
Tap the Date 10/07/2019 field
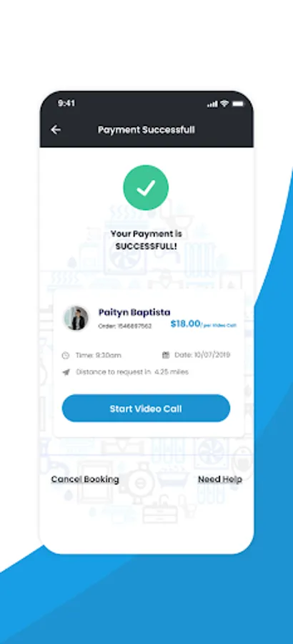[x=197, y=355]
